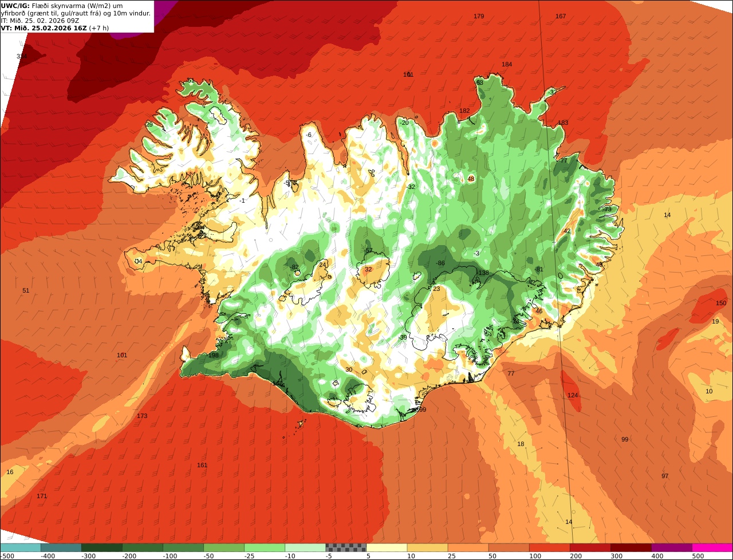
Task: Click legend swatch between 50 and 100
Action: click(509, 547)
